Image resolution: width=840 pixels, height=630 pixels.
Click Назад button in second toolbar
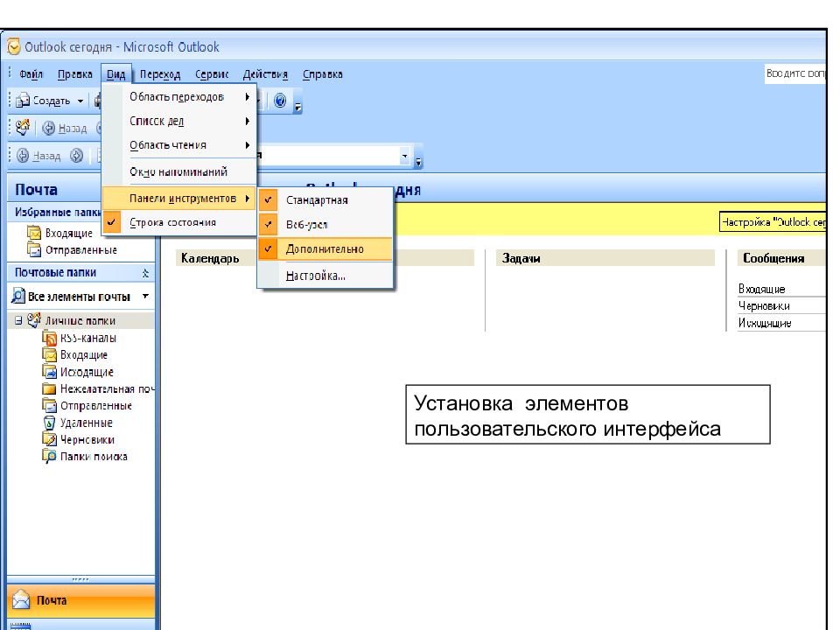(x=65, y=128)
